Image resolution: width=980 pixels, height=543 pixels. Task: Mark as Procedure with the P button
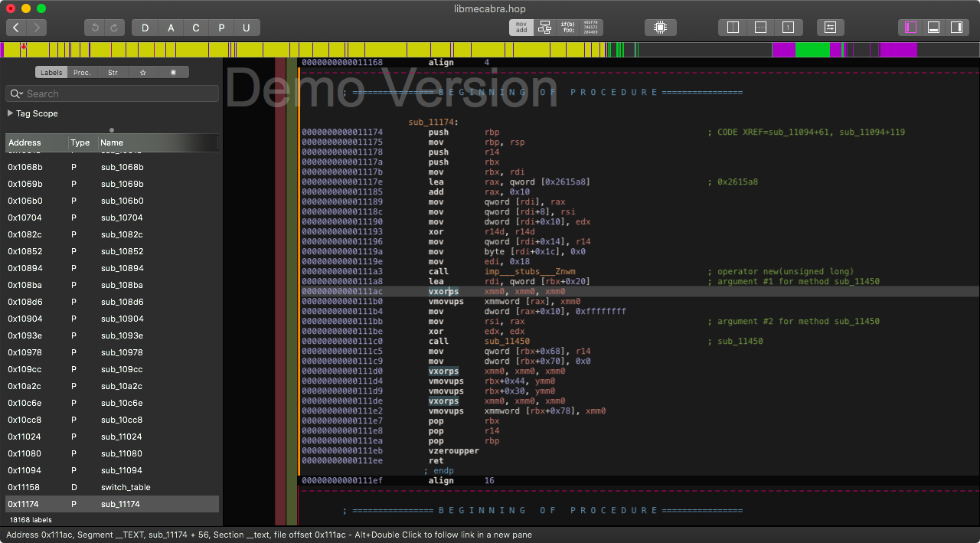(x=221, y=28)
